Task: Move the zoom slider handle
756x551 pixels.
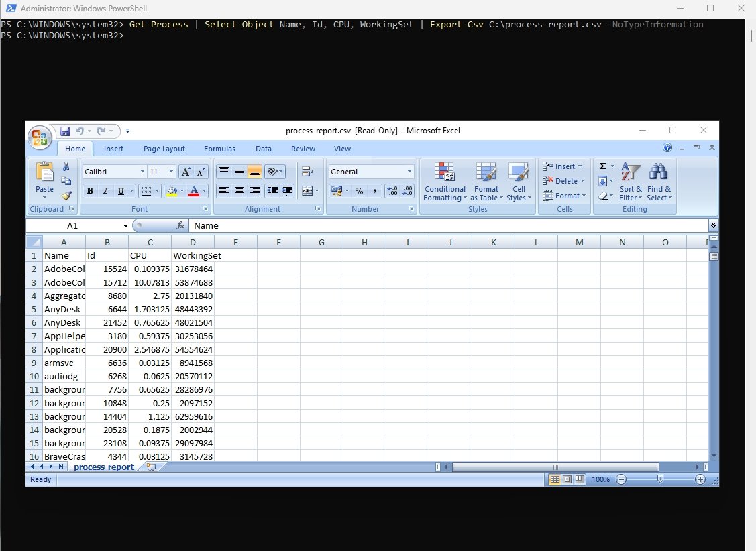Action: (x=660, y=479)
